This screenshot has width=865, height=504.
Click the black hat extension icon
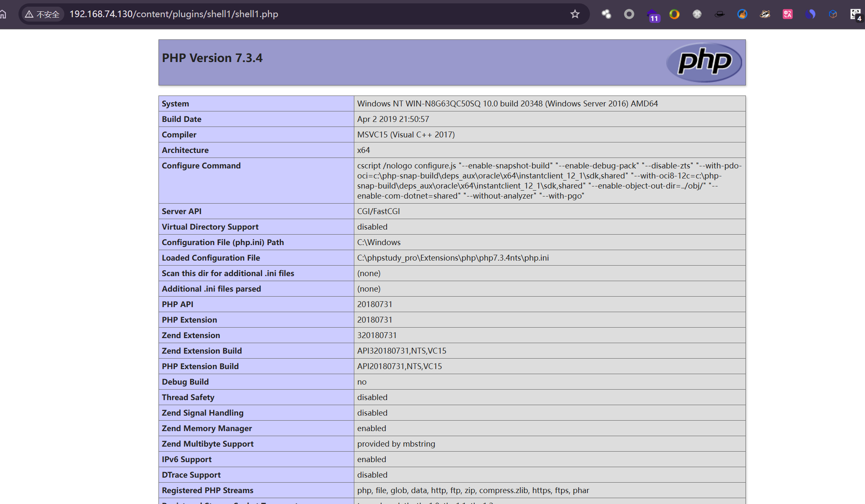(720, 14)
